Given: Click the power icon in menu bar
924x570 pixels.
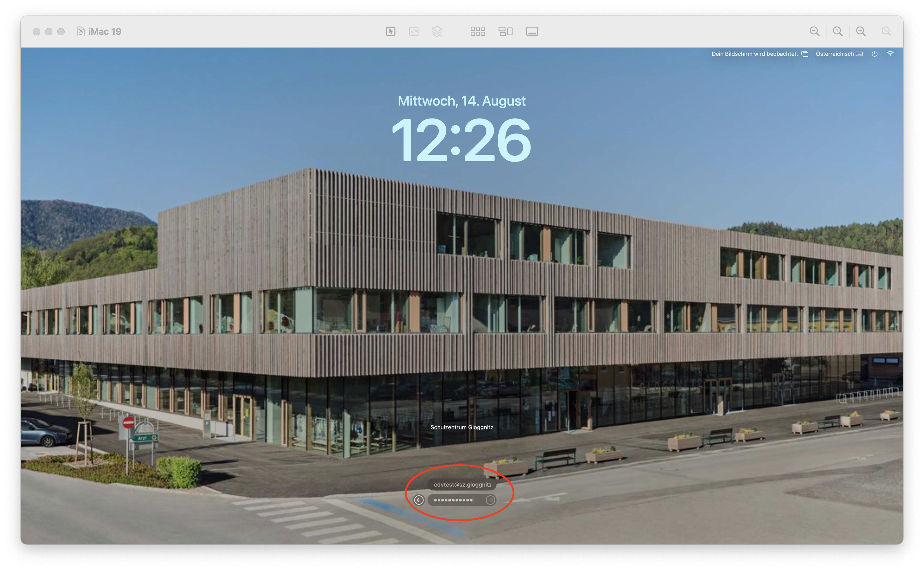Looking at the screenshot, I should point(874,54).
